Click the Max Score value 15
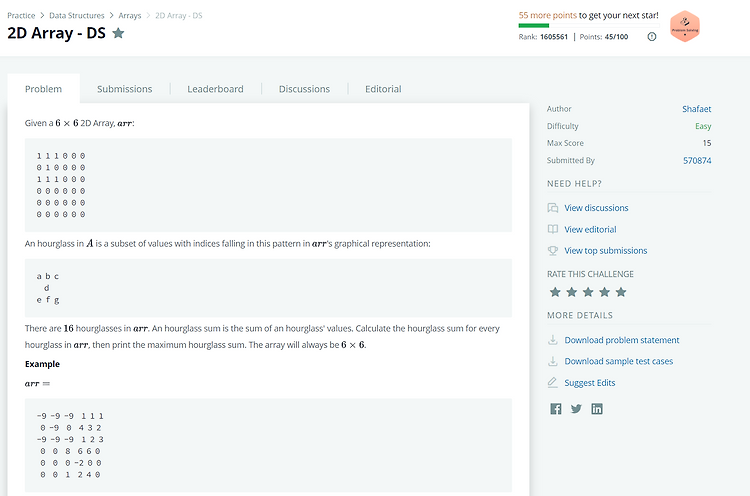 (x=707, y=143)
